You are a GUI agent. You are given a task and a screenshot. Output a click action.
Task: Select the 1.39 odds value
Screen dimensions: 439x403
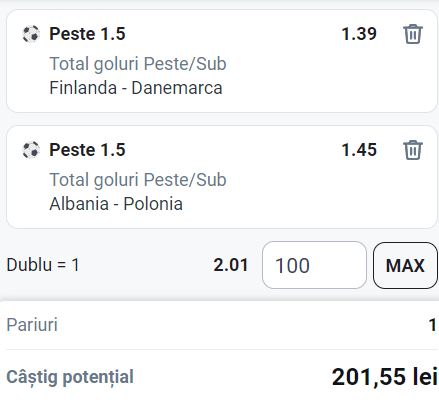(x=359, y=34)
